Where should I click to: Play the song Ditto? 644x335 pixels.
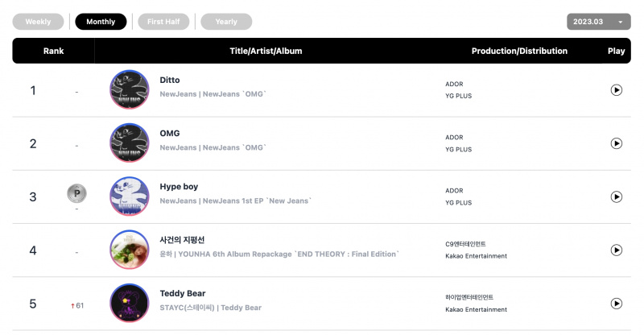coord(616,90)
